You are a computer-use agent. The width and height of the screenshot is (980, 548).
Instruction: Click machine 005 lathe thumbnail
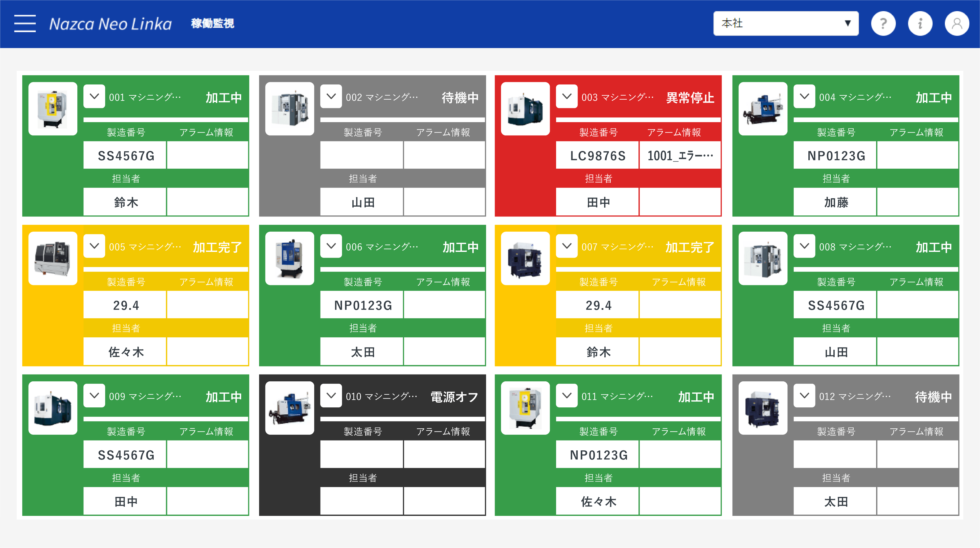tap(53, 258)
